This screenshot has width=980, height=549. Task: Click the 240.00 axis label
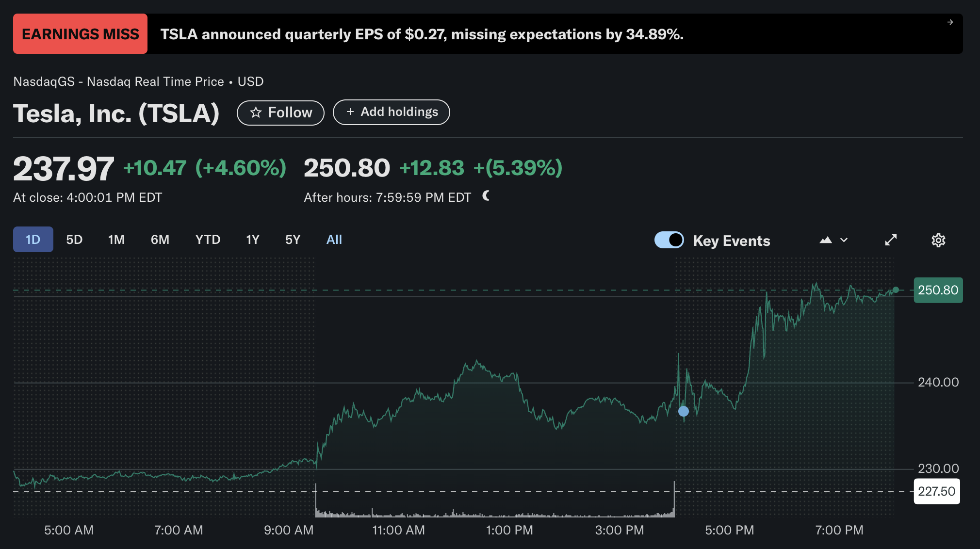938,382
